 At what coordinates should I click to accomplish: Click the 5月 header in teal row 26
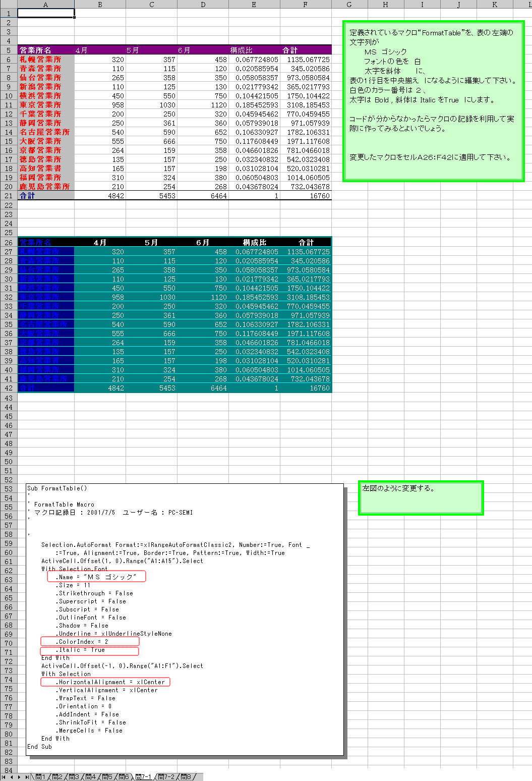point(151,242)
